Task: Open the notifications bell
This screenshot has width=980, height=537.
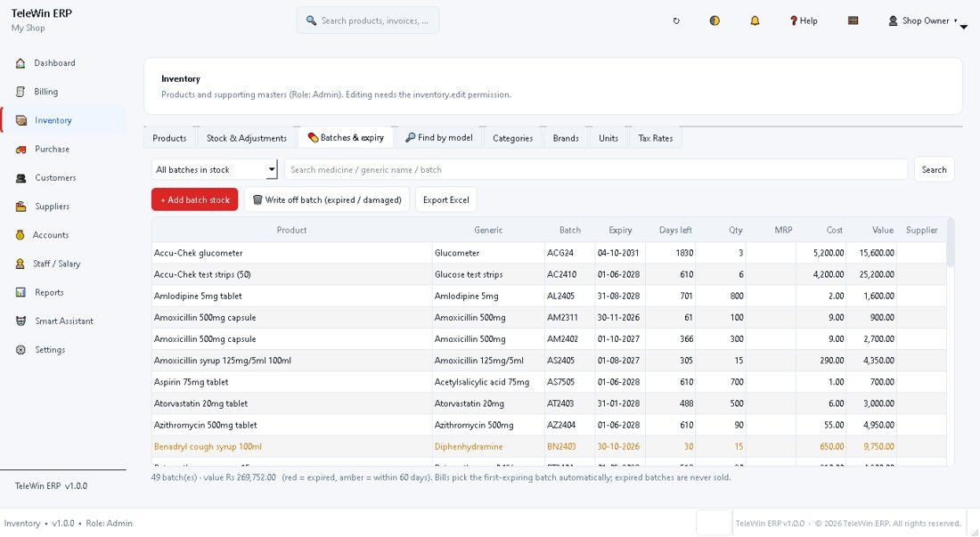Action: pyautogui.click(x=755, y=20)
